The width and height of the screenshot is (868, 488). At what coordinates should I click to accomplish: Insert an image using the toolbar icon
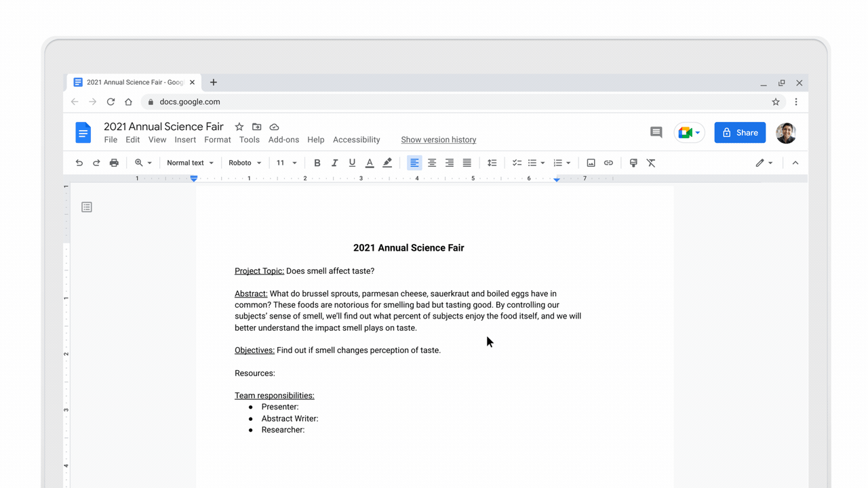pyautogui.click(x=591, y=163)
